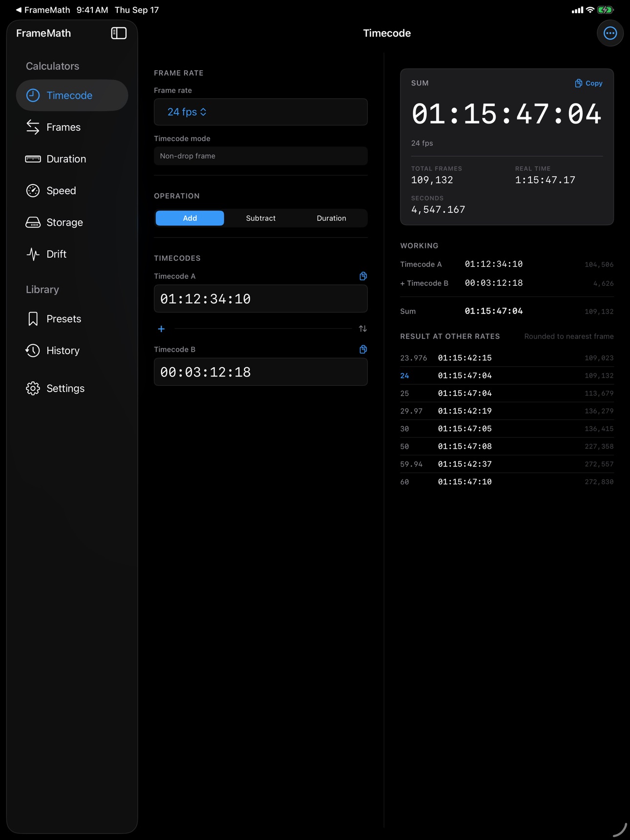Check the Wi-Fi icon in status bar
The image size is (630, 840).
[590, 10]
